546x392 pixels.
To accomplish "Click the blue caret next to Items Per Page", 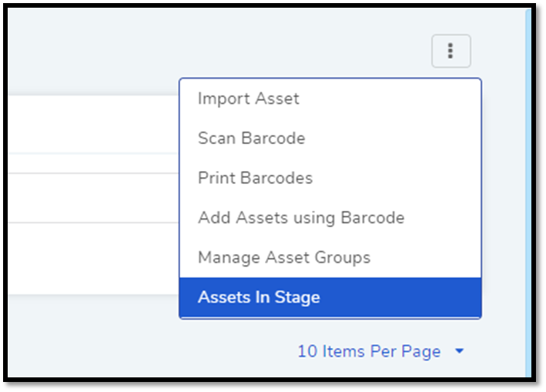I will coord(459,351).
